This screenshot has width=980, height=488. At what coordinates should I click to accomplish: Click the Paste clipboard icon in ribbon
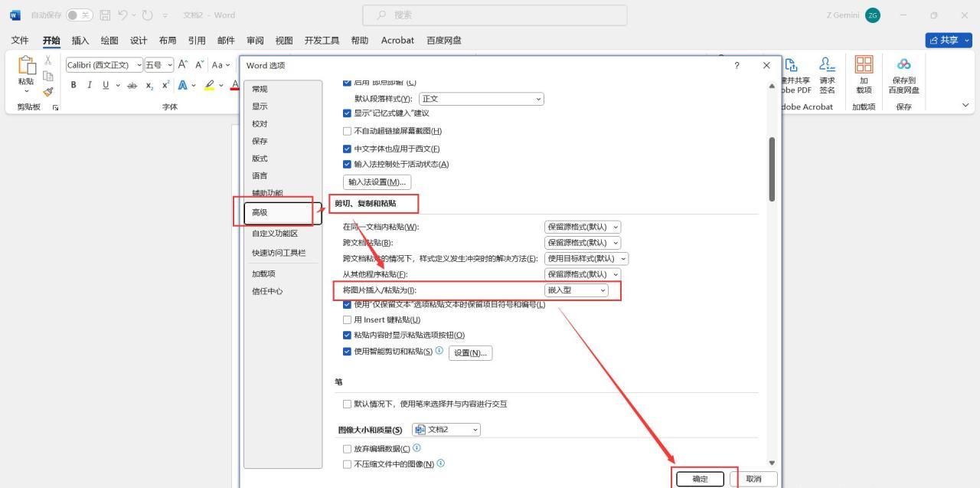[x=26, y=67]
